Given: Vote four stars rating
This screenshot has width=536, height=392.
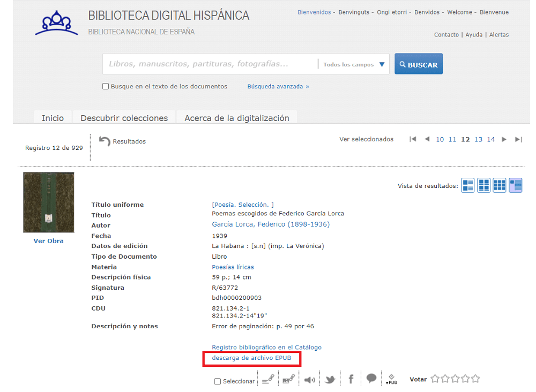Looking at the screenshot, I should 465,379.
